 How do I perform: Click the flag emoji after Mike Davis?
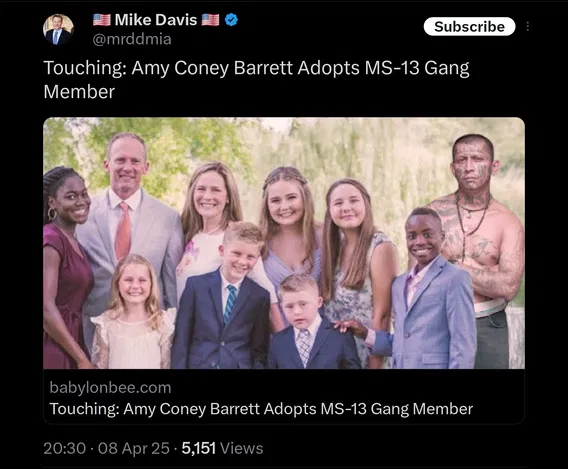pos(210,20)
